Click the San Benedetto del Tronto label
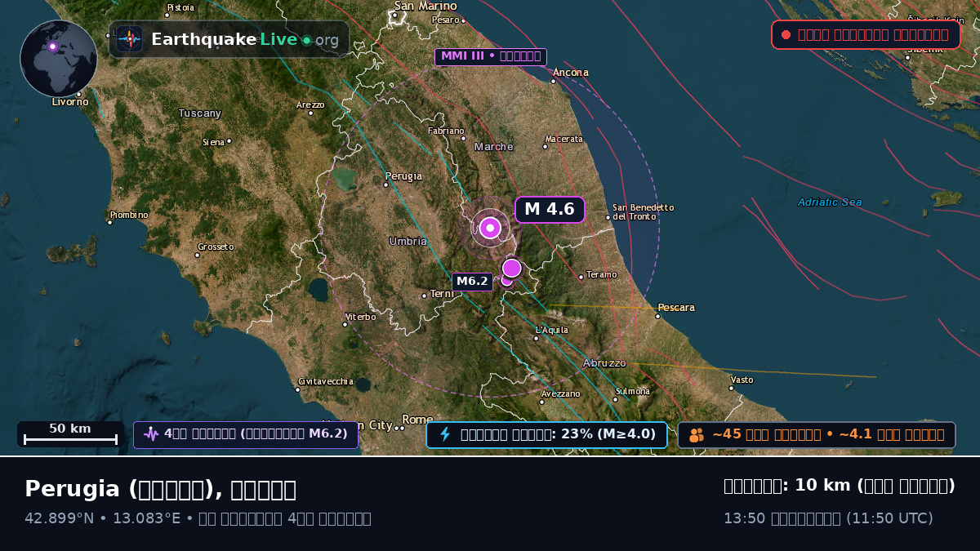Screen dimensions: 980x551 point(644,212)
